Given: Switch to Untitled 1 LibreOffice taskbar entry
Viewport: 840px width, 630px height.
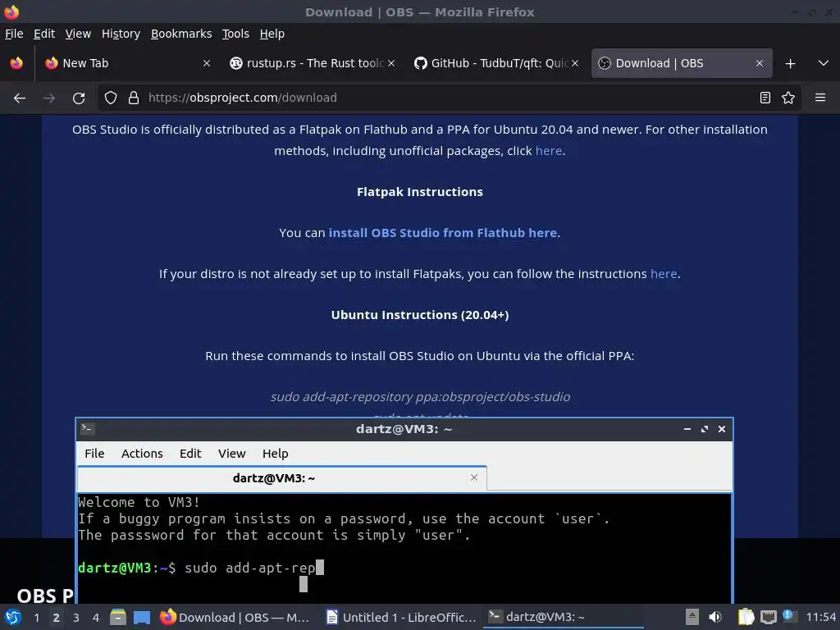Looking at the screenshot, I should point(401,618).
